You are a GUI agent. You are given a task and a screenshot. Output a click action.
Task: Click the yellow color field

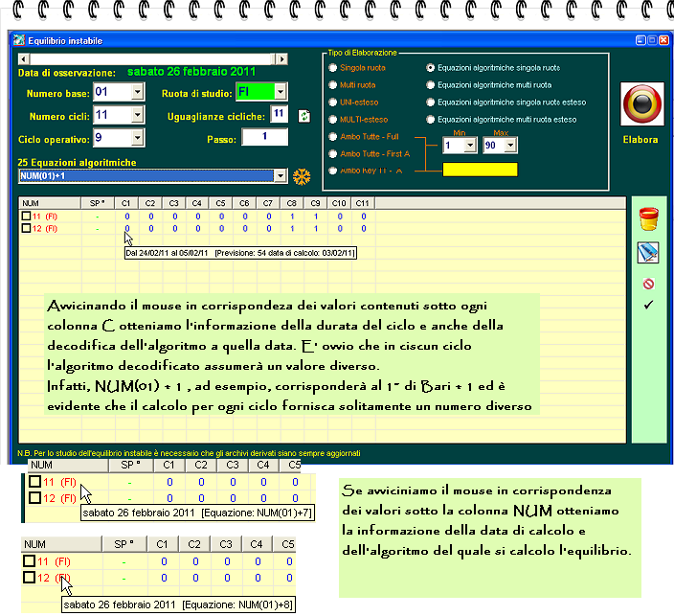click(480, 170)
